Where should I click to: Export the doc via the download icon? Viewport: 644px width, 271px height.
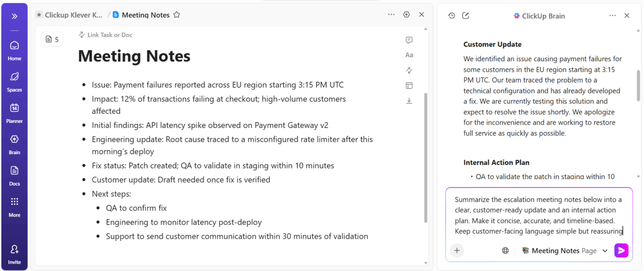point(409,100)
